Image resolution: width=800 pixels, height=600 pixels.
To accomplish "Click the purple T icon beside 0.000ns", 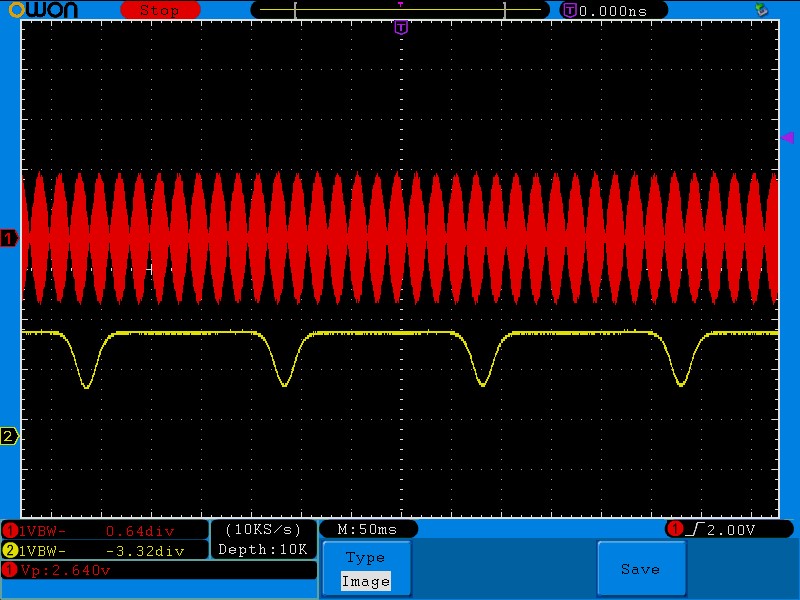I will 570,10.
